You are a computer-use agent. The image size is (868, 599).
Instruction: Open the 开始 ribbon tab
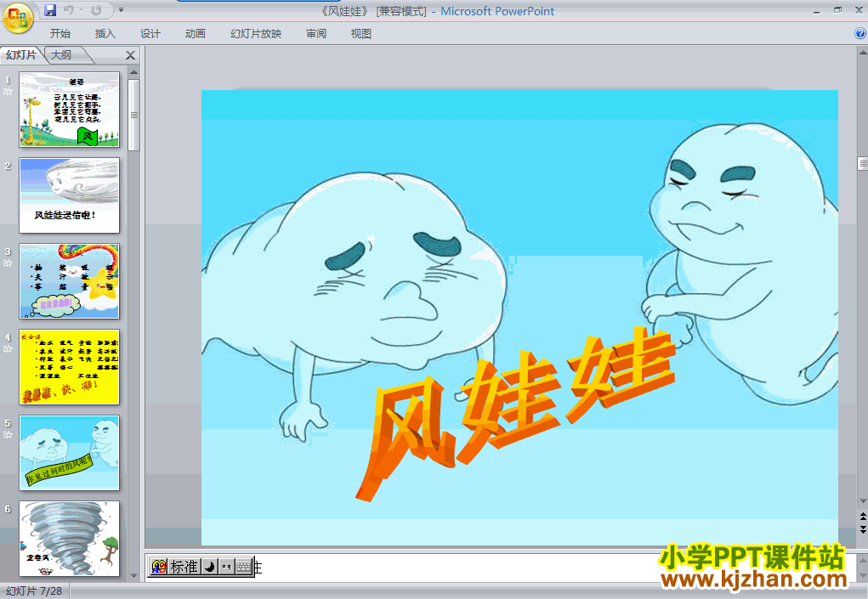pyautogui.click(x=60, y=34)
